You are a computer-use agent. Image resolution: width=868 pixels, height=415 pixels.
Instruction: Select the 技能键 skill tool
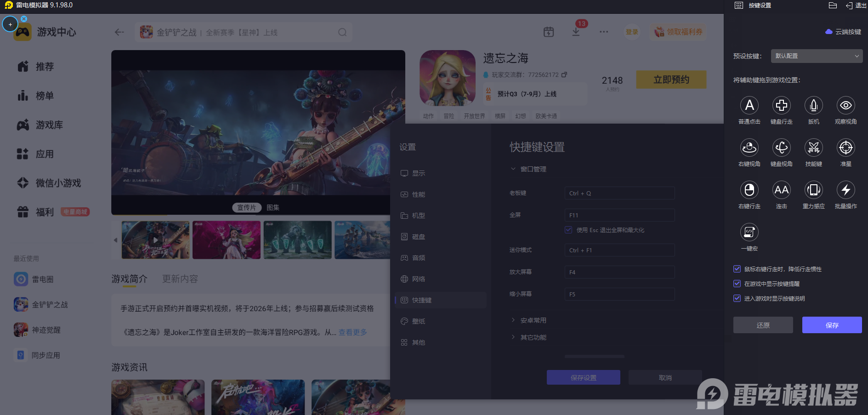coord(814,148)
